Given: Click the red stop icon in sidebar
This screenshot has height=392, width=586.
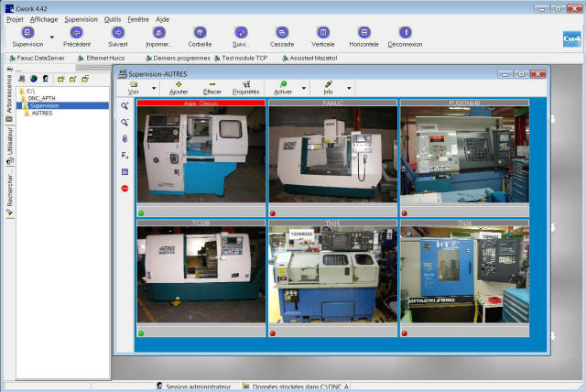Looking at the screenshot, I should [125, 188].
